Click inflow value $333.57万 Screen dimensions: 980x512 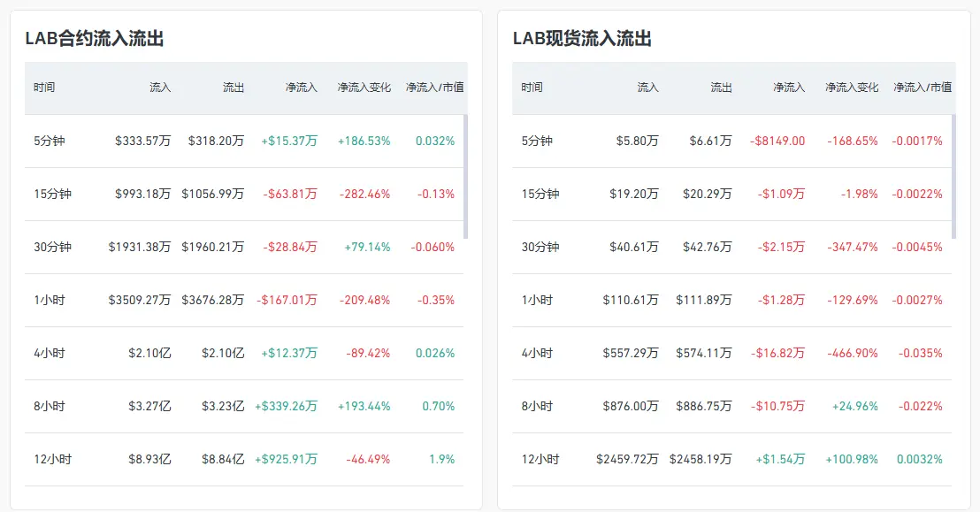pyautogui.click(x=142, y=141)
